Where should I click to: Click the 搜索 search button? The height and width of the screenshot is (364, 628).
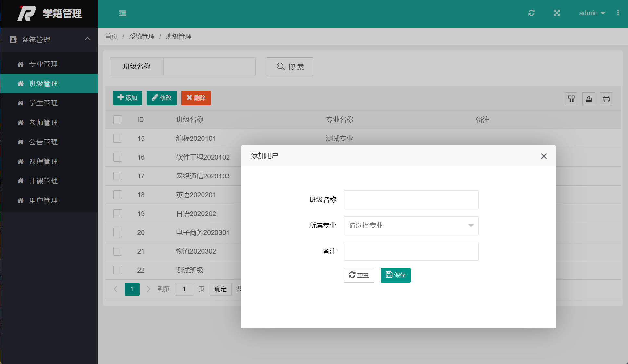290,67
